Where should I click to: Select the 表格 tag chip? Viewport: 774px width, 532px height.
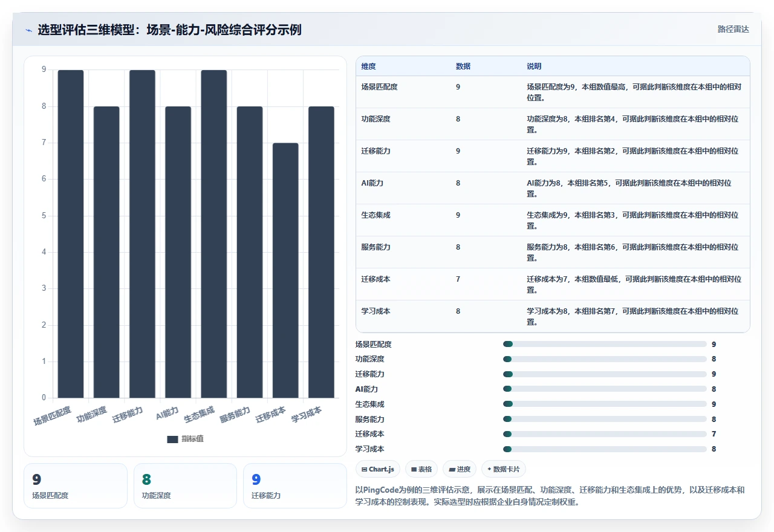(x=421, y=469)
